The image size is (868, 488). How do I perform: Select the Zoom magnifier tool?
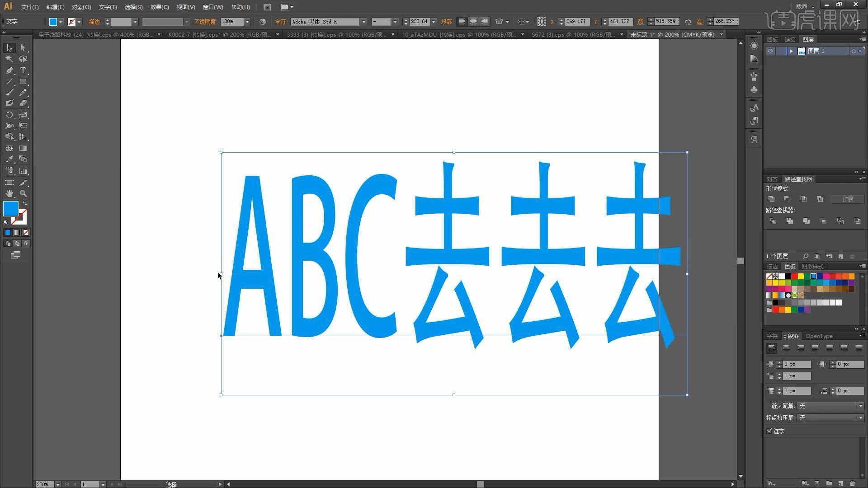pos(23,193)
